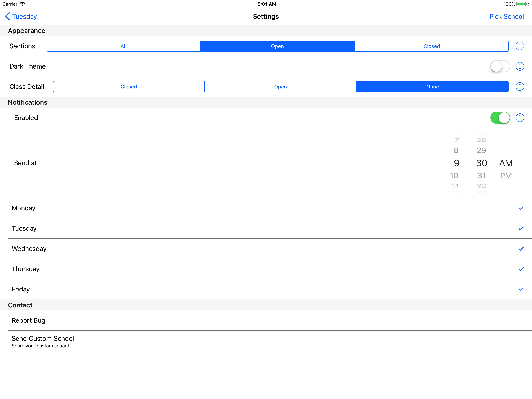
Task: Select the All option under Sections
Action: point(123,46)
